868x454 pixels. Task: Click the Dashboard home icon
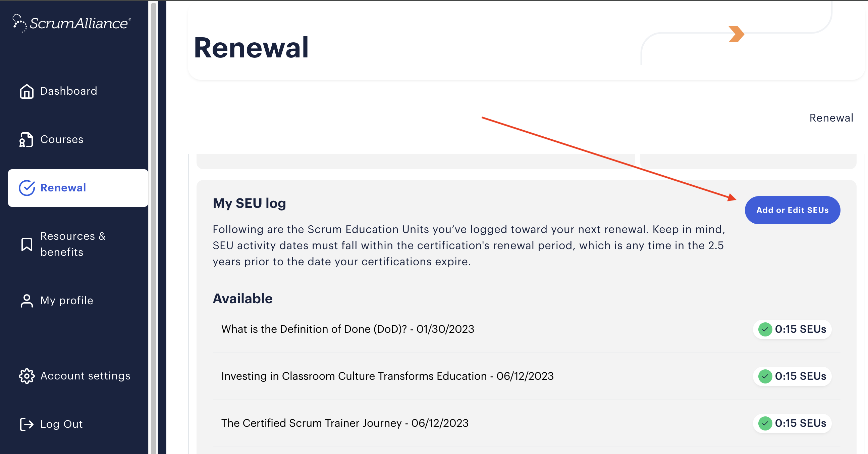coord(26,91)
